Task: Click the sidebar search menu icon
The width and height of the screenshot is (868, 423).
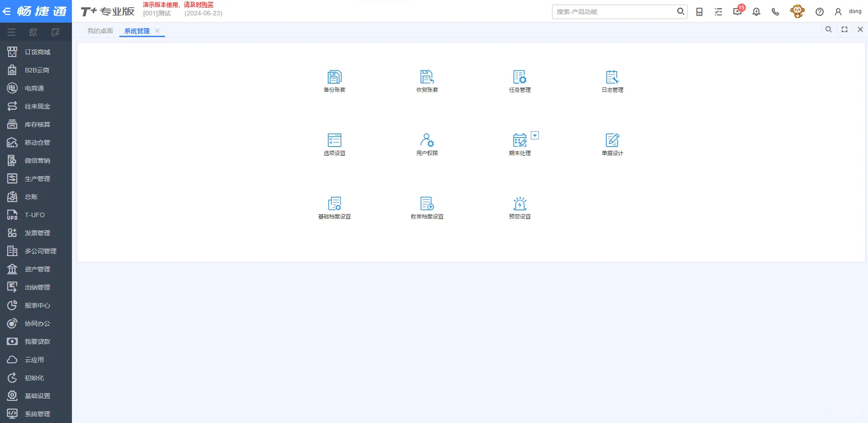Action: click(33, 32)
